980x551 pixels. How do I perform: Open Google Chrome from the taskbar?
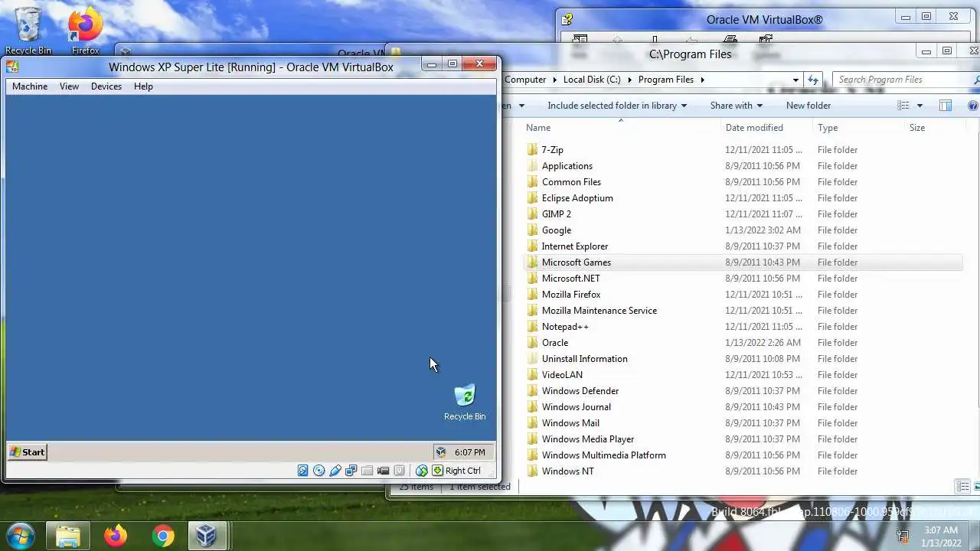coord(162,536)
